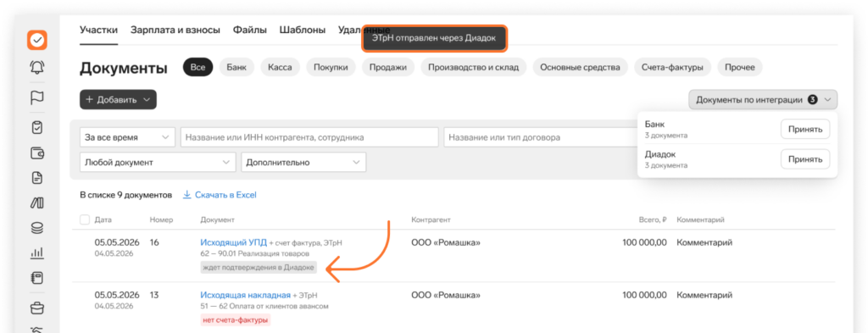Screen dimensions: 868x333
Task: Click Принять for Банк documents
Action: click(805, 129)
